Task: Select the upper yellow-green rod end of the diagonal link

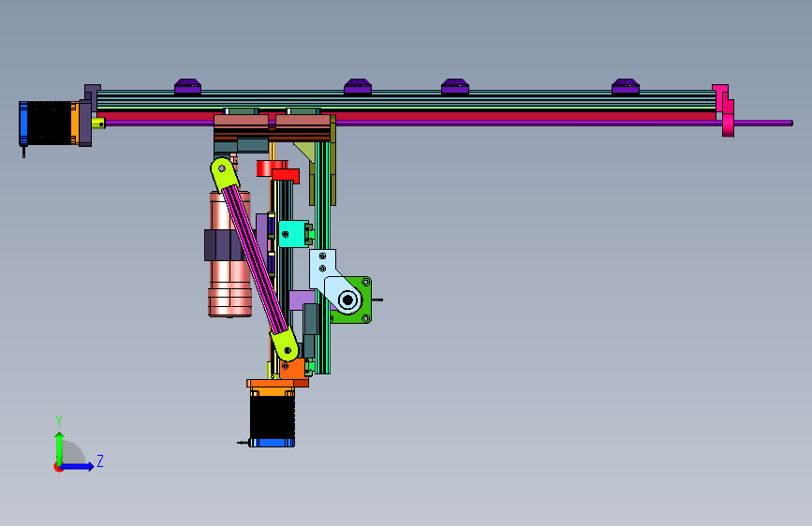Action: click(x=225, y=174)
